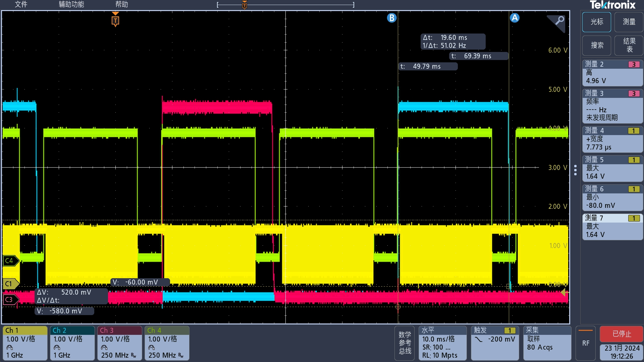Select cursor A marker at top
Screen dimensions: 644x362
(515, 18)
